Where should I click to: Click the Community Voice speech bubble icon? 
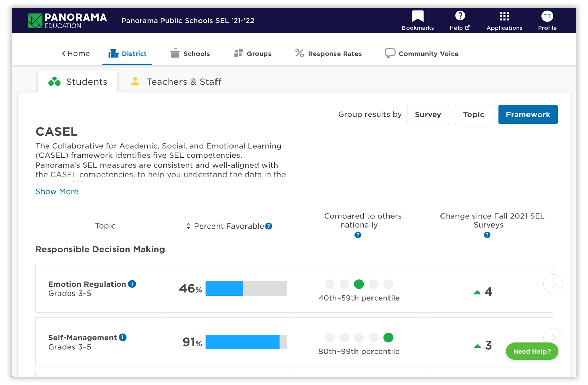(390, 53)
